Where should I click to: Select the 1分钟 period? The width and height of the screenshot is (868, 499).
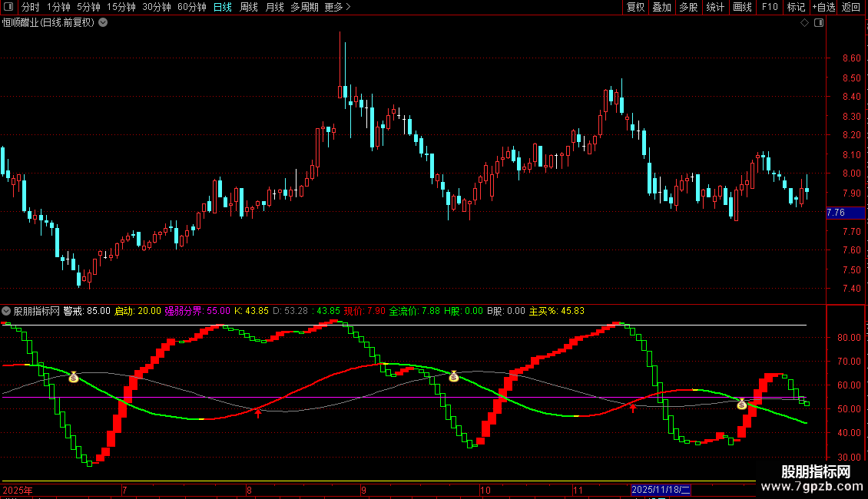(58, 7)
